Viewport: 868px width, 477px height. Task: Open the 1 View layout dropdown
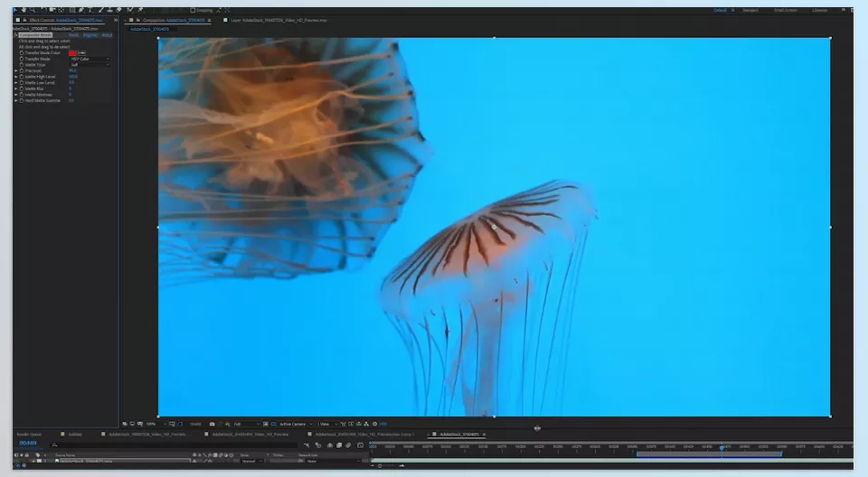pyautogui.click(x=327, y=424)
